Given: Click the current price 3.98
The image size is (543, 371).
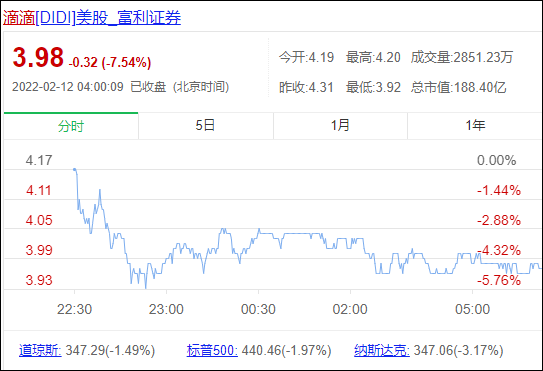Looking at the screenshot, I should pos(38,57).
